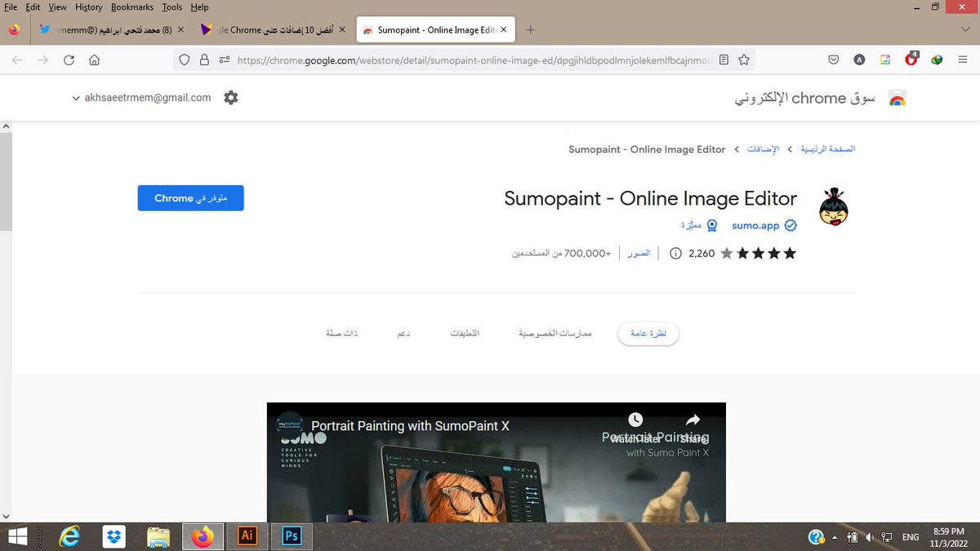Open the File menu
The width and height of the screenshot is (980, 551).
point(11,7)
